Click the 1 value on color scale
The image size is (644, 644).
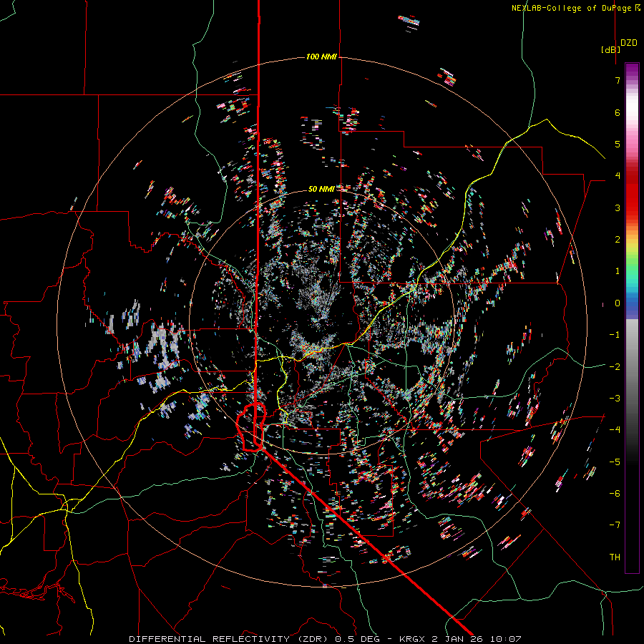point(618,271)
